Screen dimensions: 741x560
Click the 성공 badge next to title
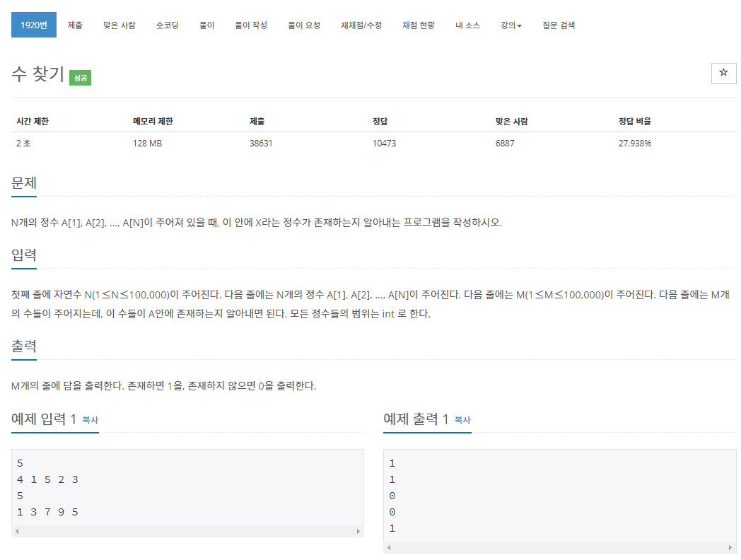(x=80, y=78)
